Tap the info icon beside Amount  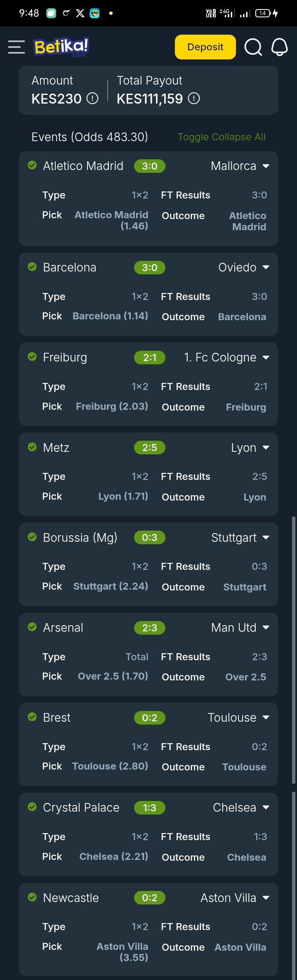coord(92,99)
